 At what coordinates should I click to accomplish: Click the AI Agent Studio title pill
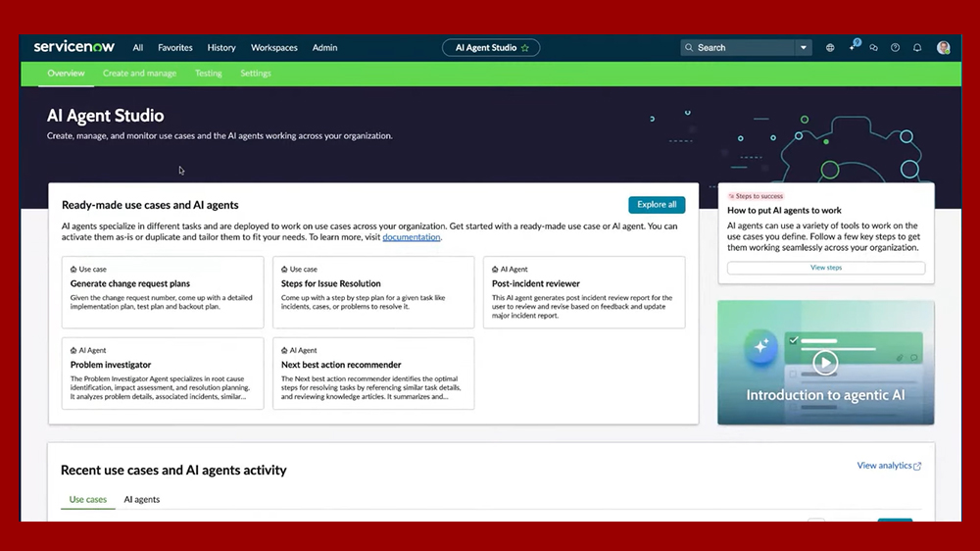(491, 47)
